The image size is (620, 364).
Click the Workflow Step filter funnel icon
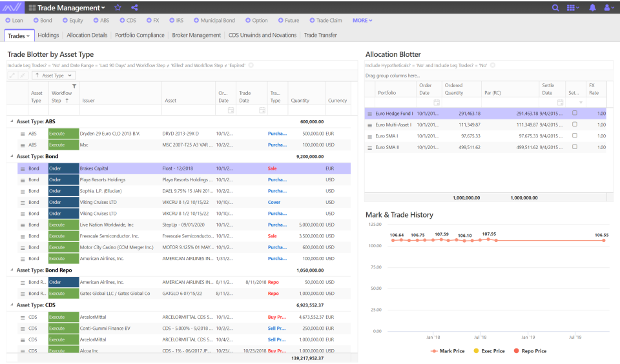point(74,86)
